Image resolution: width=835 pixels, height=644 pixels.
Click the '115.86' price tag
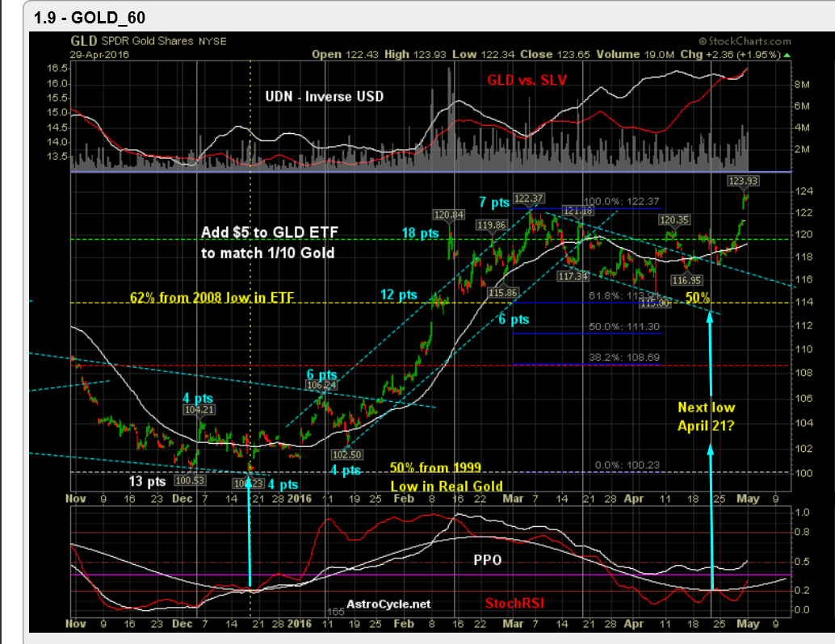503,293
